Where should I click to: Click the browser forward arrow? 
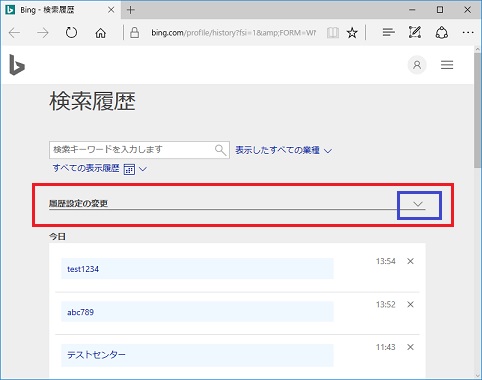click(x=43, y=33)
